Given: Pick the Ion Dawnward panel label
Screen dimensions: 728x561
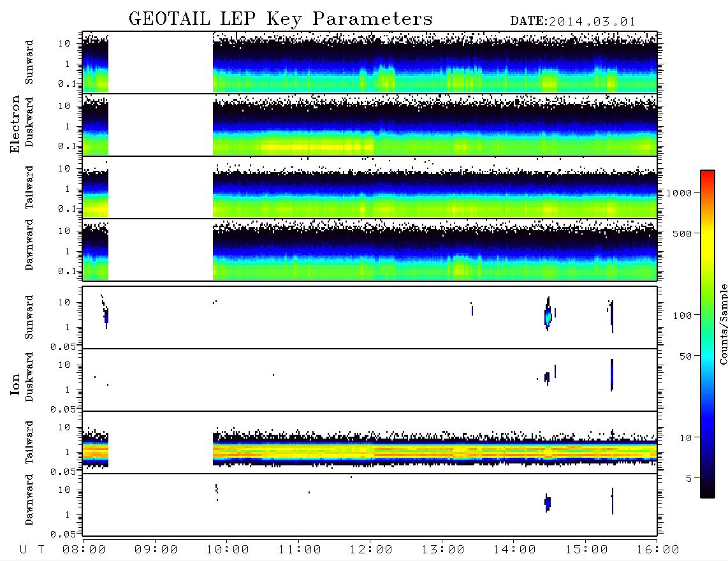Looking at the screenshot, I should coord(29,500).
